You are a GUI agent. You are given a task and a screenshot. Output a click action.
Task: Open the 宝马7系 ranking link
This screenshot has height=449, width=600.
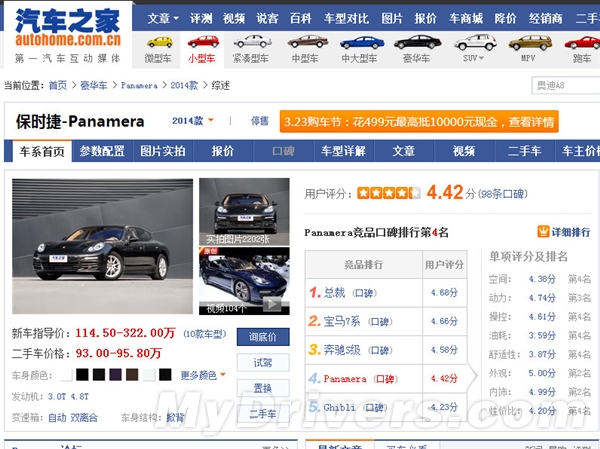click(342, 321)
